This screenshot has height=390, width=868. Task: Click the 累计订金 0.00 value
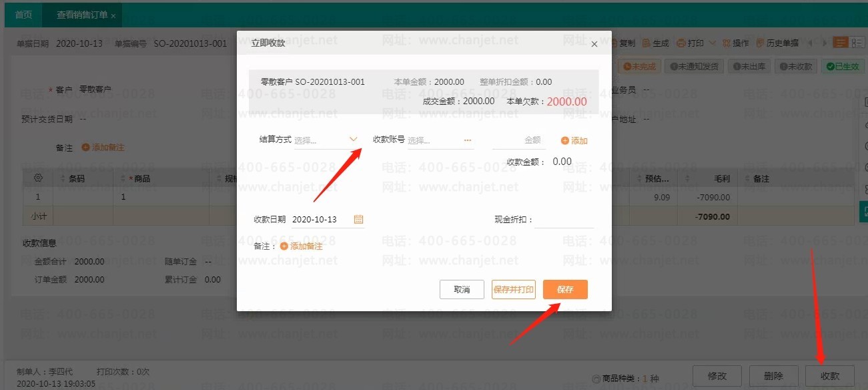point(213,279)
